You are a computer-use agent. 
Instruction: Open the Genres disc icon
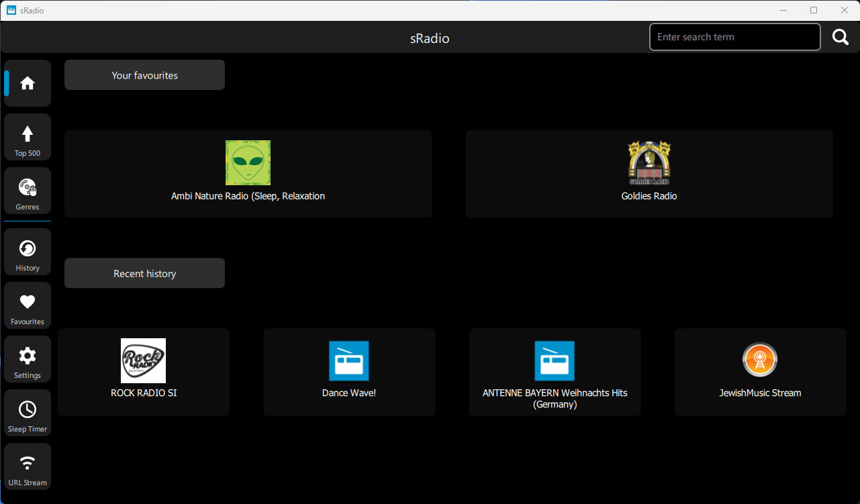click(28, 187)
